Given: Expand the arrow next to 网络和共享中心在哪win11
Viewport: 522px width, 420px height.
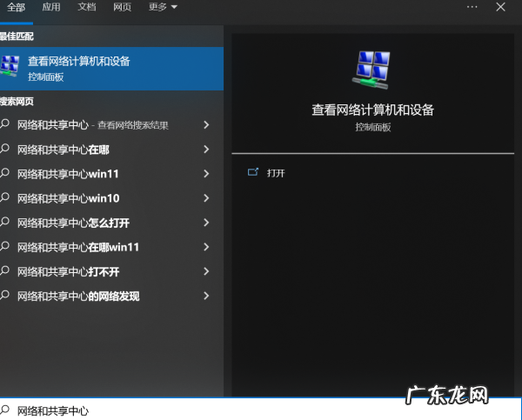Looking at the screenshot, I should pos(206,247).
